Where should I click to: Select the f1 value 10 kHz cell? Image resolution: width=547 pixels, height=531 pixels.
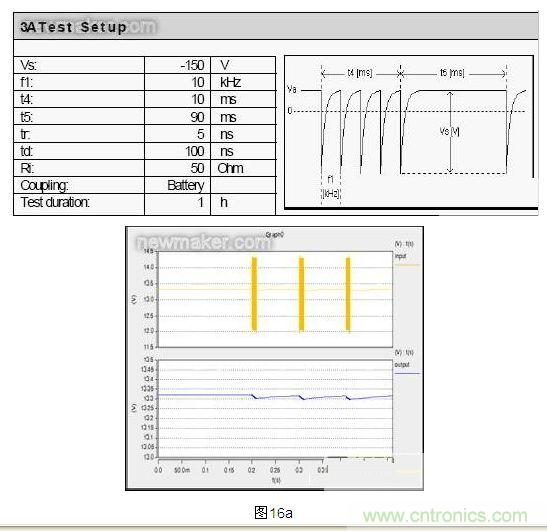[x=178, y=82]
